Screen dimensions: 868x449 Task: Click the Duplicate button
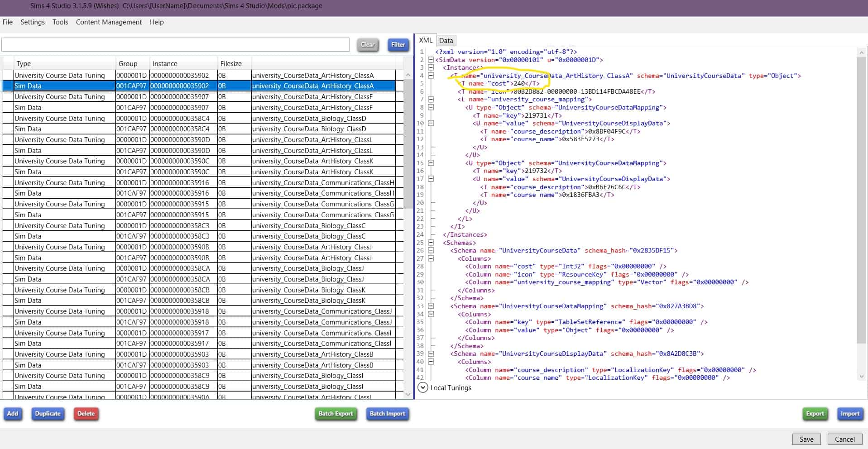[48, 414]
